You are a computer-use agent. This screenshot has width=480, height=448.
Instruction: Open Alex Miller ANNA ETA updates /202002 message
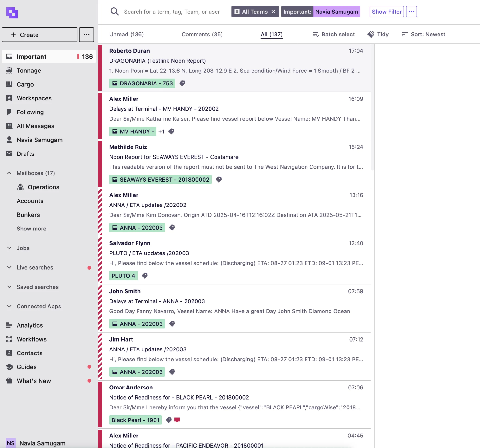[x=234, y=212]
